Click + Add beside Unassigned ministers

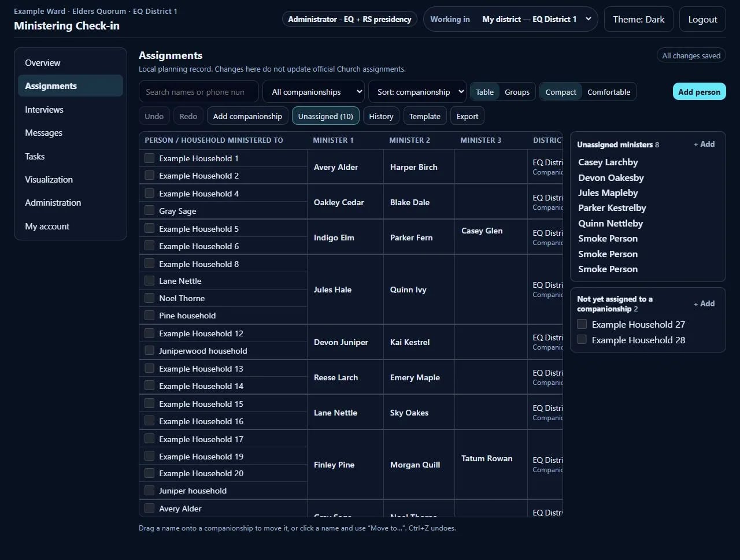point(704,144)
